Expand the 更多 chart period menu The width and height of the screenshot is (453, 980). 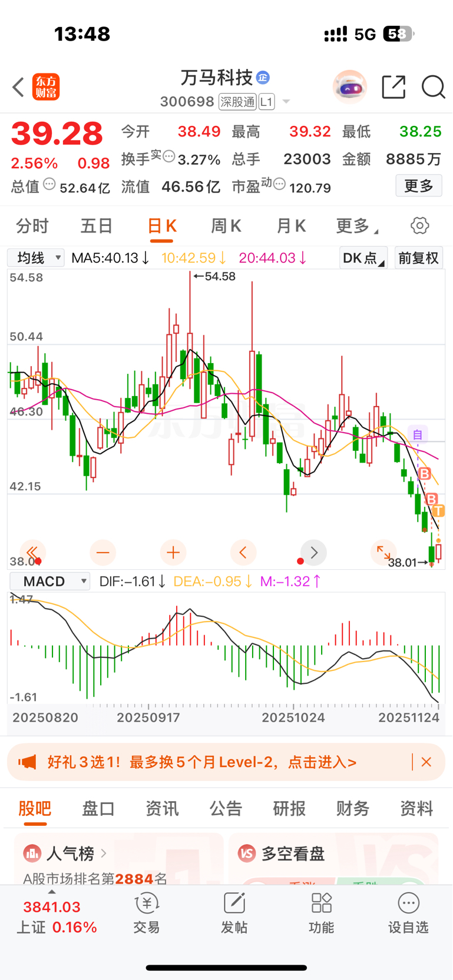point(357,226)
